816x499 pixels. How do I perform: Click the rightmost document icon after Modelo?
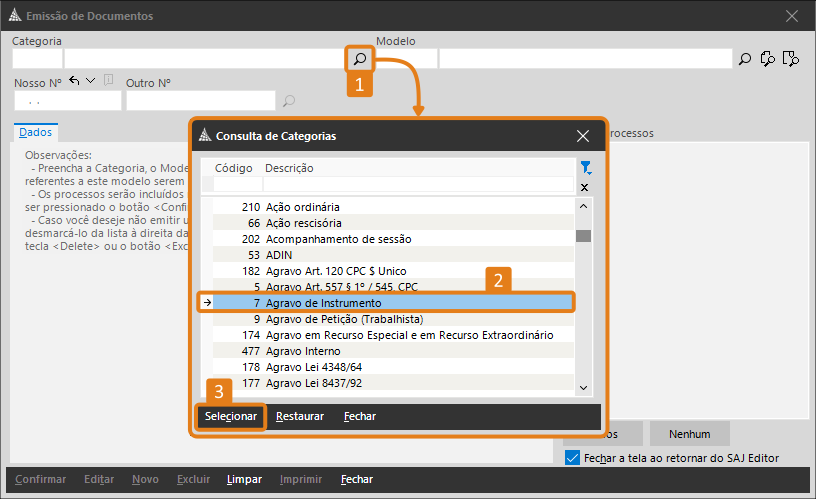[791, 60]
